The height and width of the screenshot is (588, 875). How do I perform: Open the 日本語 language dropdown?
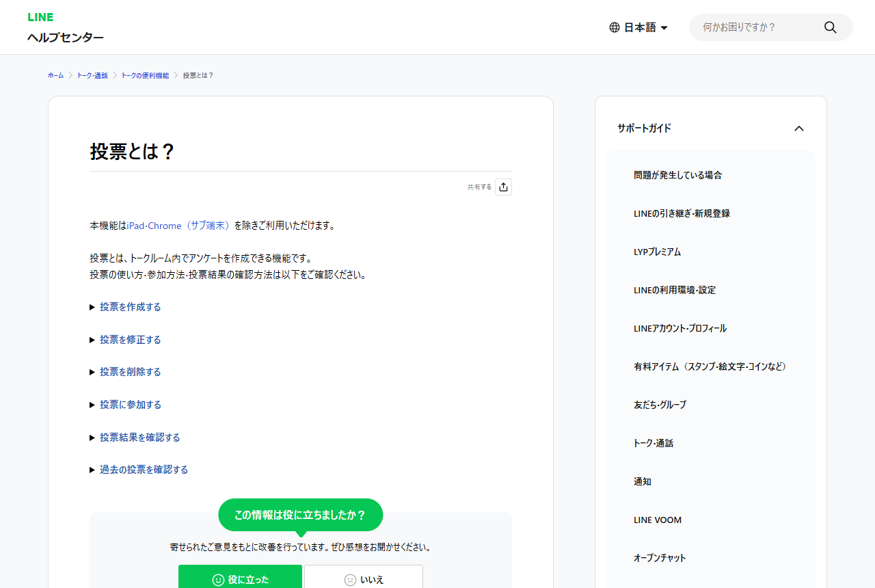tap(638, 27)
